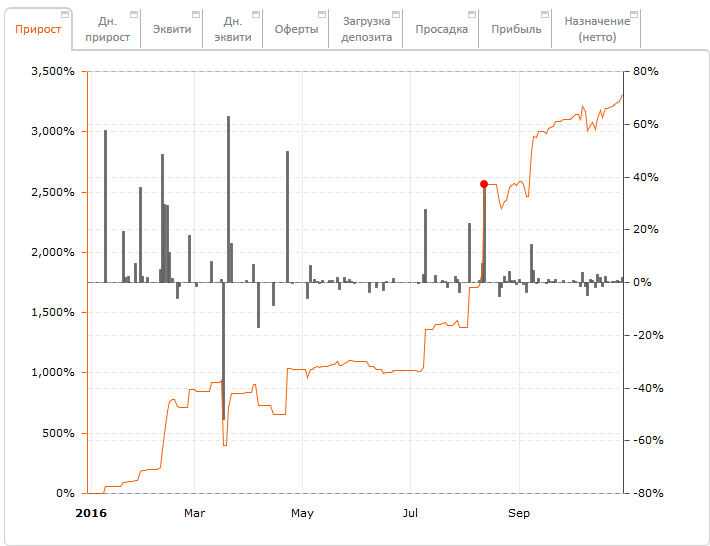Click the corner icon on Назначение (нетто) tab
710x546 pixels.
[634, 15]
